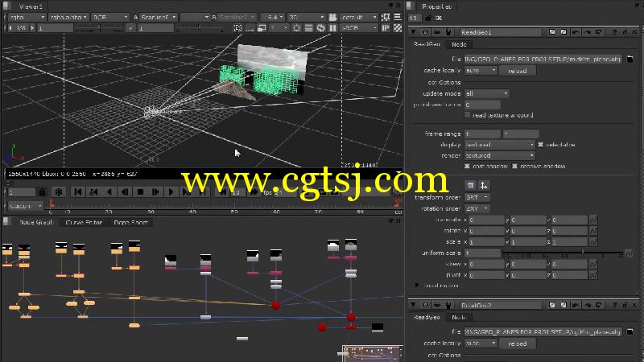Open the RGB display channels dropdown
This screenshot has height=362, width=644.
110,17
